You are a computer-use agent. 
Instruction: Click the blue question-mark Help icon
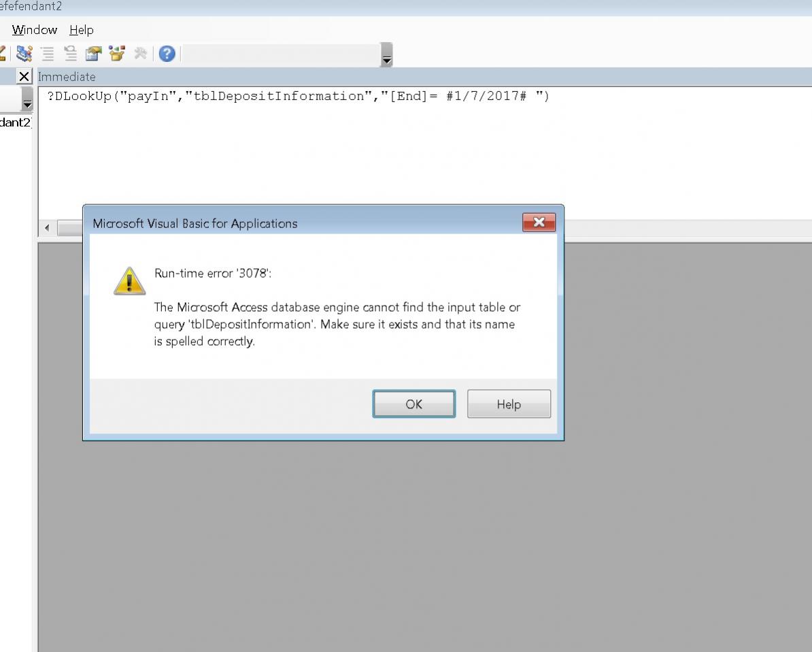pyautogui.click(x=167, y=53)
